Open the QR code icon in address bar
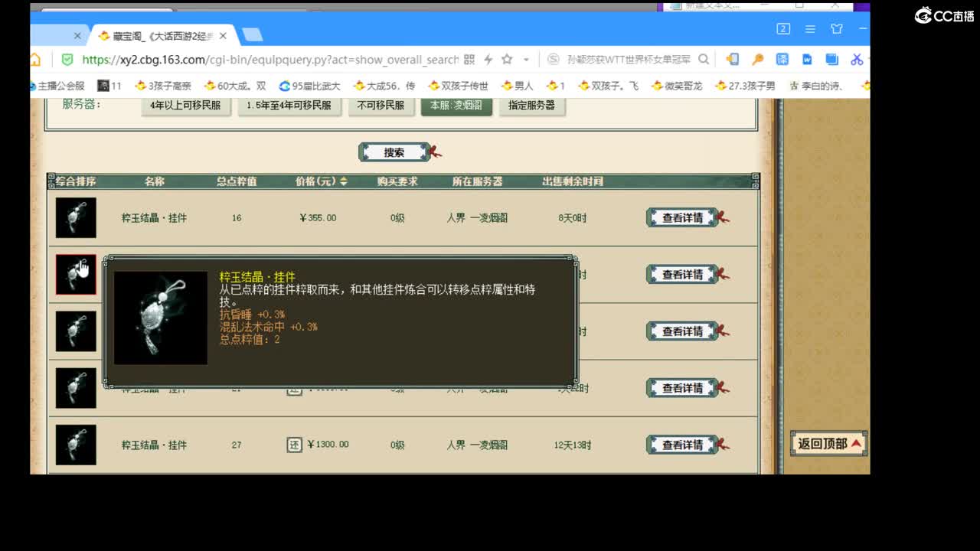The image size is (980, 551). (x=469, y=60)
